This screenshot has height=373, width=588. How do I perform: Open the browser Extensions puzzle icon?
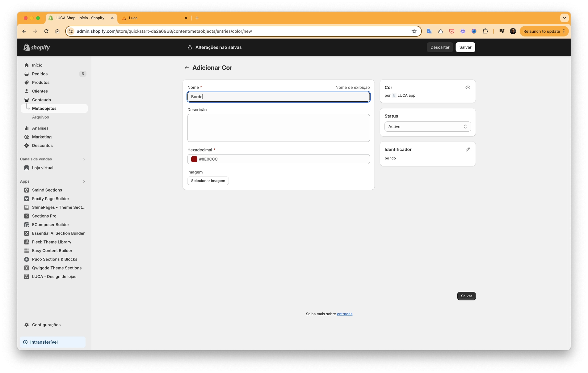pyautogui.click(x=485, y=31)
